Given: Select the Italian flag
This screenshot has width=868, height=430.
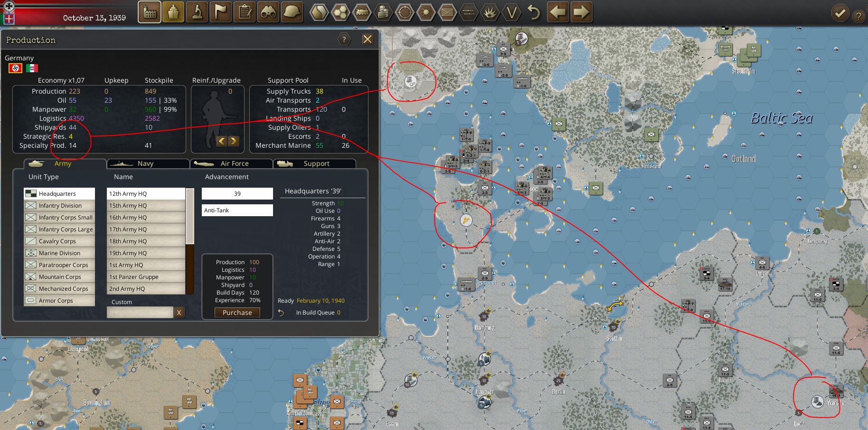Looking at the screenshot, I should tap(32, 68).
